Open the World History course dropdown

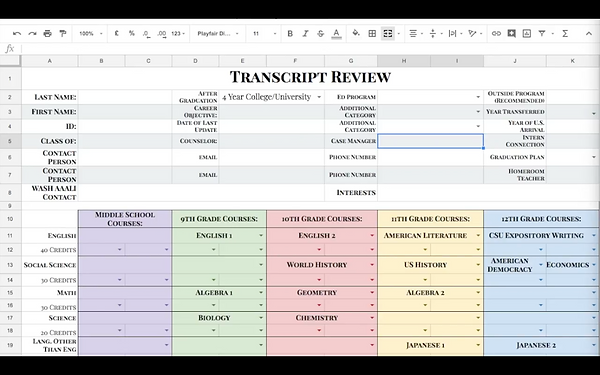(372, 265)
